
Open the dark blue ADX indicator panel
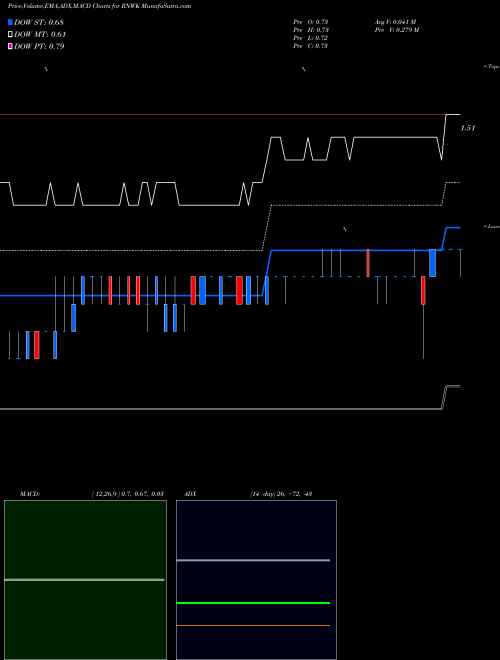[x=256, y=580]
